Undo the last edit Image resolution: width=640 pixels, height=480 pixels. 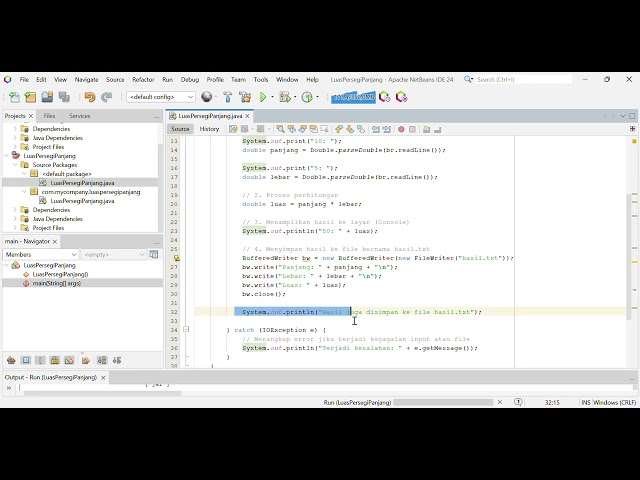tap(89, 97)
